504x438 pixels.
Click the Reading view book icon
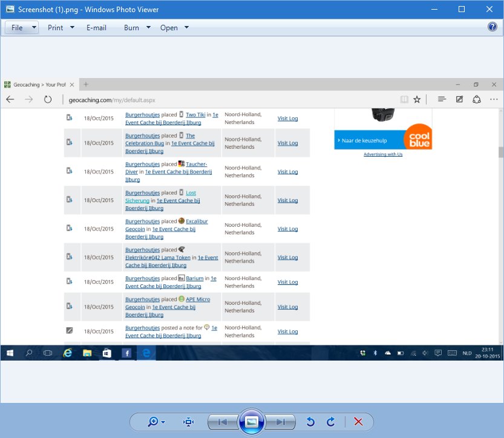click(x=404, y=100)
